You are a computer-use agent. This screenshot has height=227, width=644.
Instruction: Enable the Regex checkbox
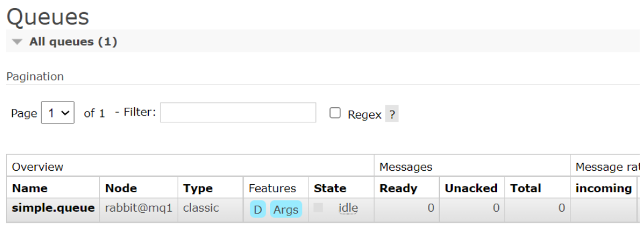(x=335, y=113)
